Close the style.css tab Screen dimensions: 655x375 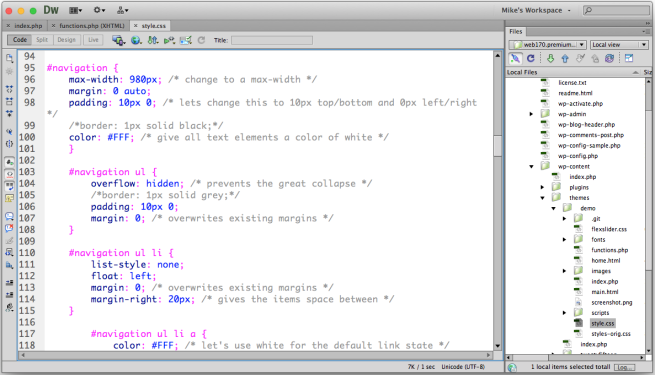(x=135, y=26)
